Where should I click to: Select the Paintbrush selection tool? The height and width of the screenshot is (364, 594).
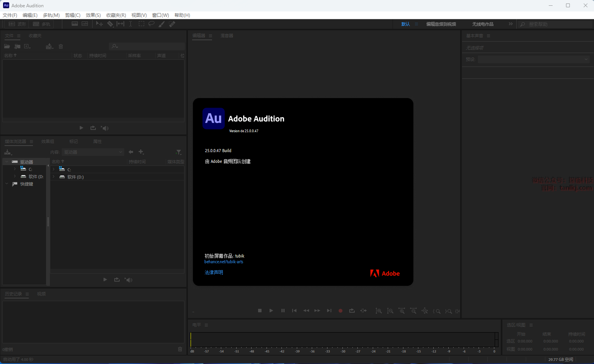[x=162, y=24]
